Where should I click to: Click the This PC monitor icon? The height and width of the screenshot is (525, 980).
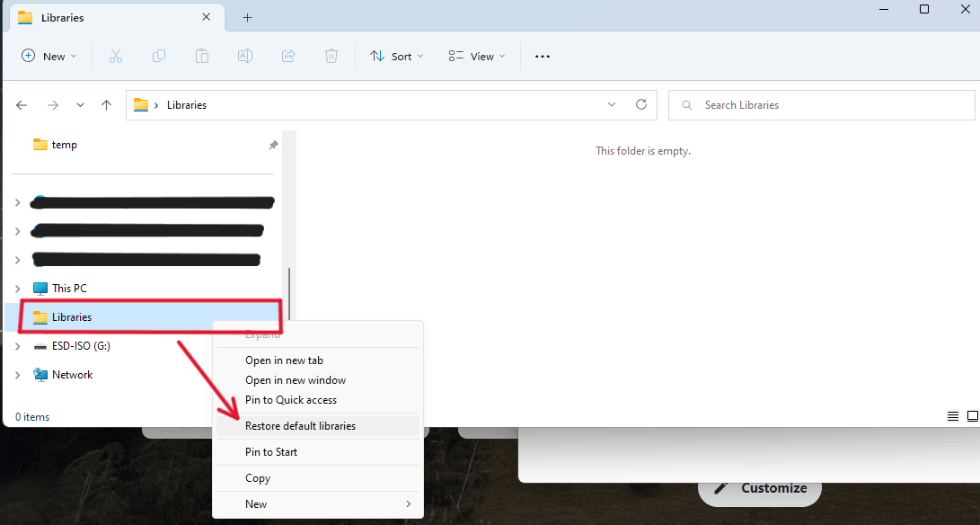click(x=40, y=289)
